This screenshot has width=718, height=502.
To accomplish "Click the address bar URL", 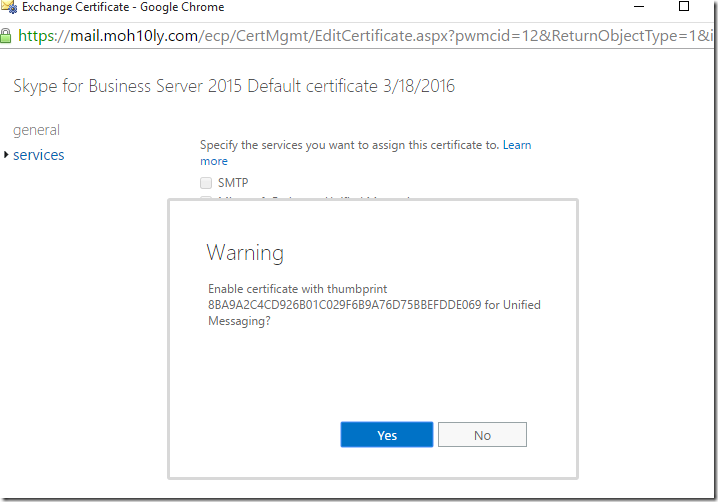I will 365,36.
